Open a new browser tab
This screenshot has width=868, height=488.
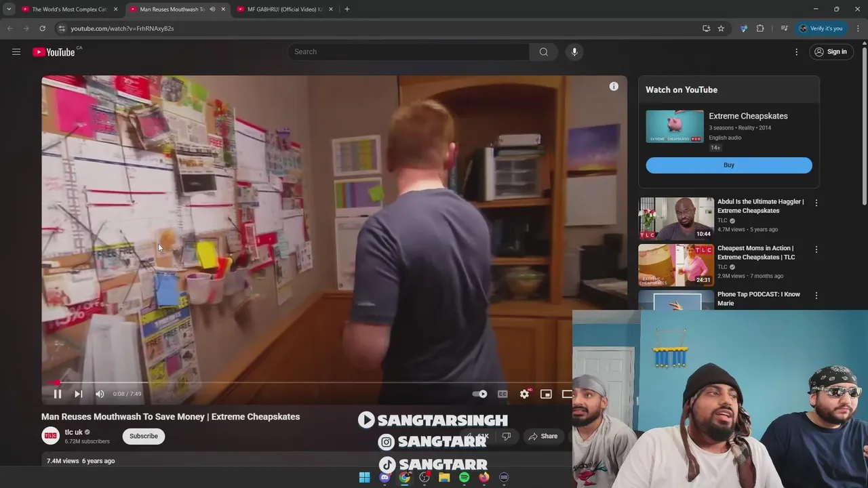click(347, 9)
